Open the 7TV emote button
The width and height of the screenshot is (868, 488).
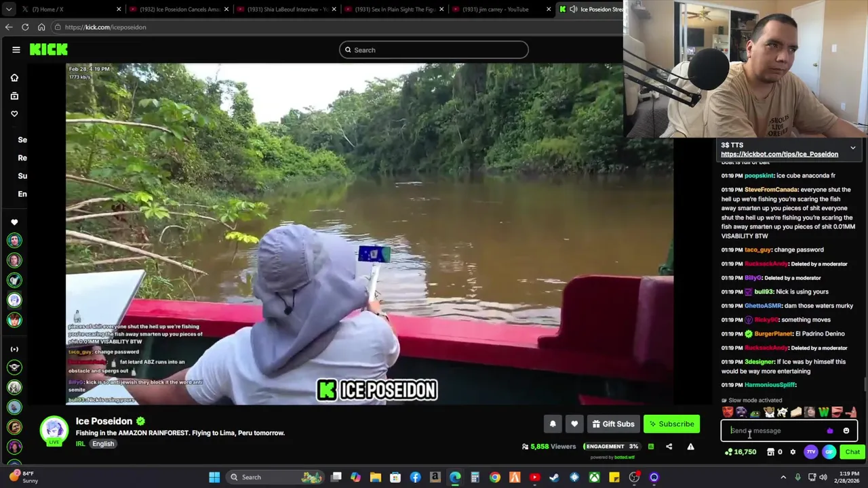pyautogui.click(x=811, y=452)
